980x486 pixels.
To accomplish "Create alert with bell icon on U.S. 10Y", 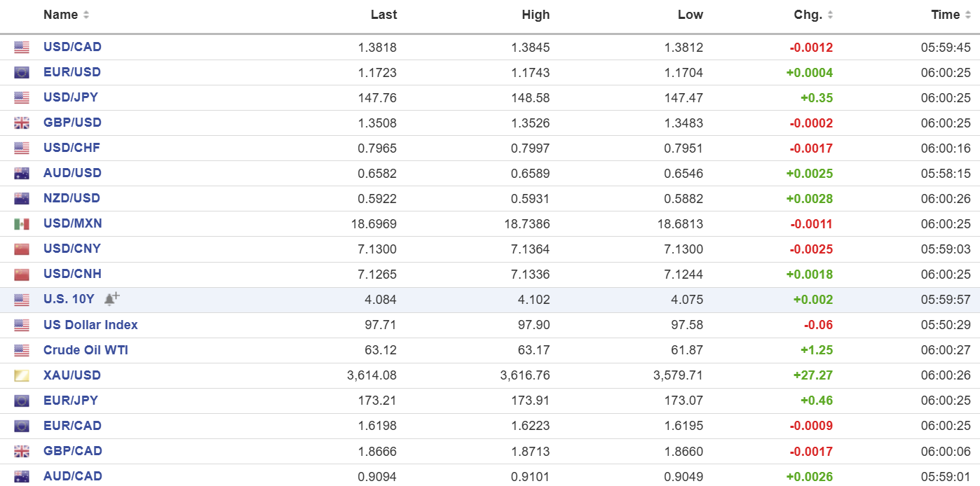I will (111, 299).
